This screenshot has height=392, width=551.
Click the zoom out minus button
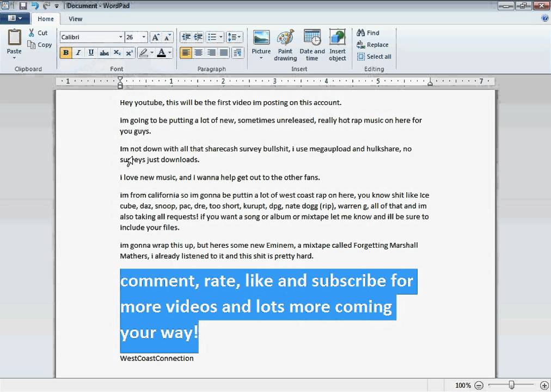pyautogui.click(x=479, y=385)
